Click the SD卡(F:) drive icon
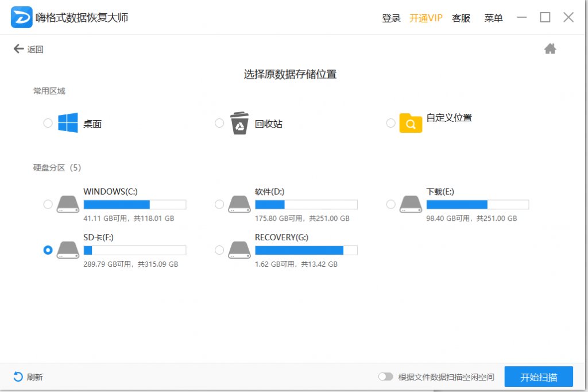The width and height of the screenshot is (588, 392). pyautogui.click(x=68, y=250)
